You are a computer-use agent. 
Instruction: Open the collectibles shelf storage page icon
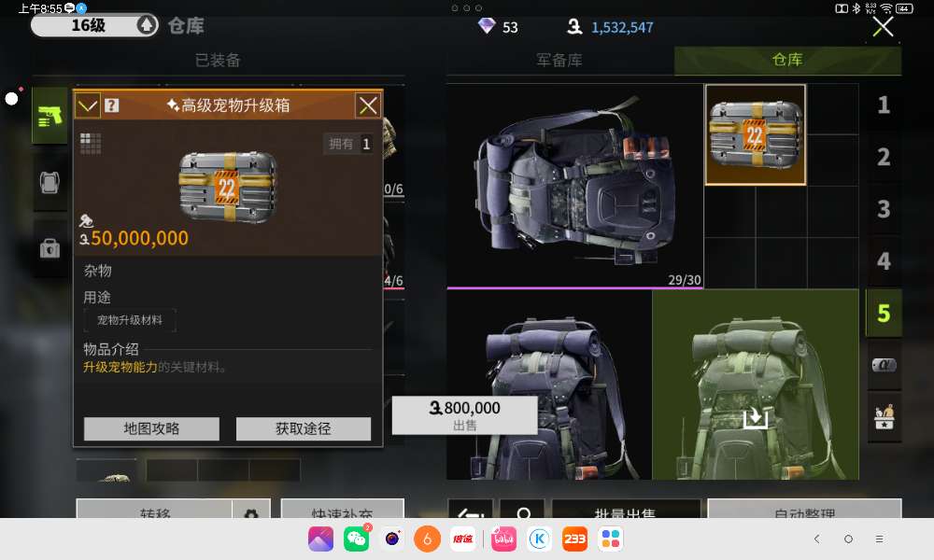[884, 416]
